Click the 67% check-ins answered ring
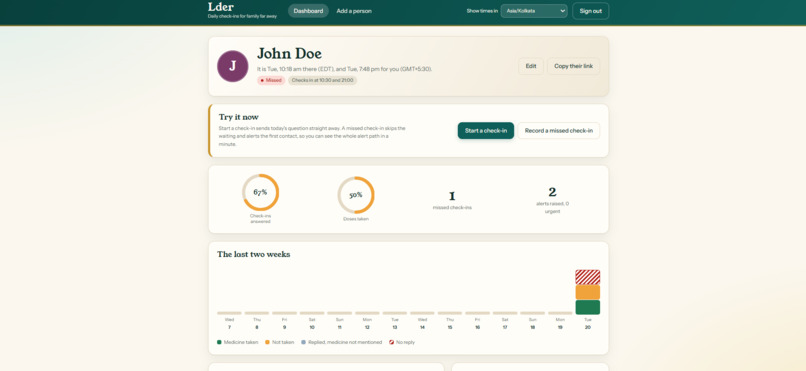The height and width of the screenshot is (371, 806). pyautogui.click(x=261, y=192)
